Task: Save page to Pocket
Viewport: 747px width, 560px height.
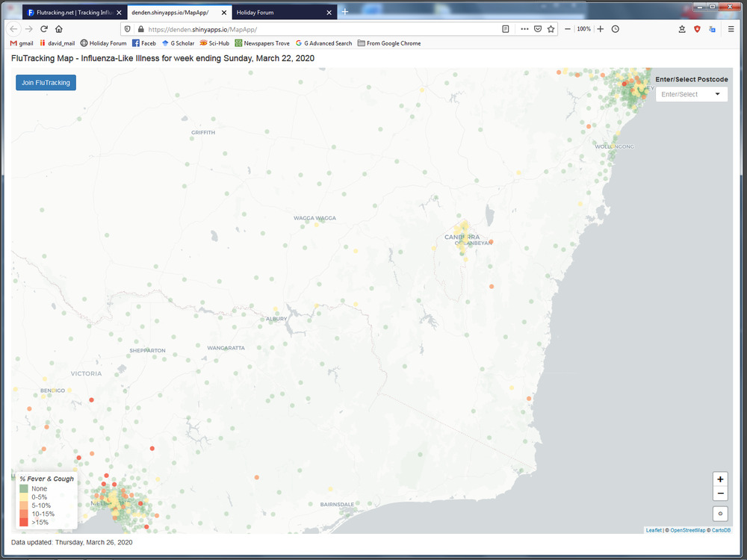Action: (538, 29)
